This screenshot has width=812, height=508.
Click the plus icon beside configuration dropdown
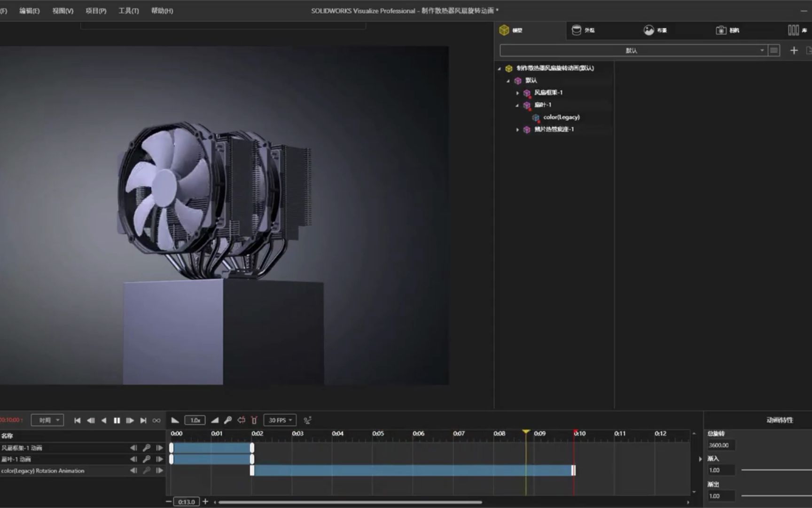(x=794, y=50)
